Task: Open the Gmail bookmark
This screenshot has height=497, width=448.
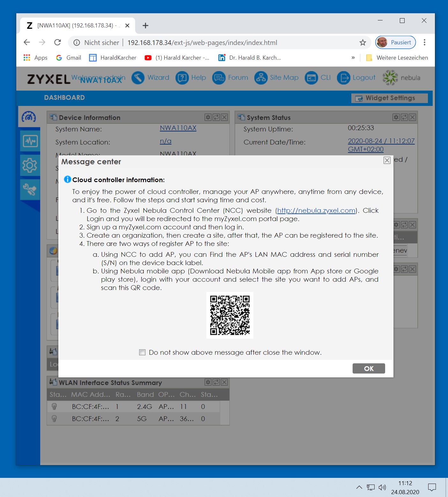Action: tap(69, 58)
